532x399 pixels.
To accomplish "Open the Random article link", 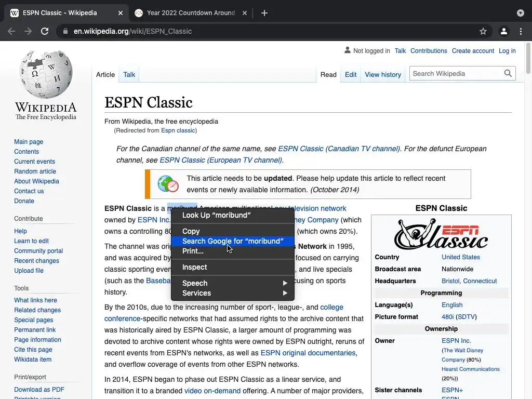I will coord(35,171).
